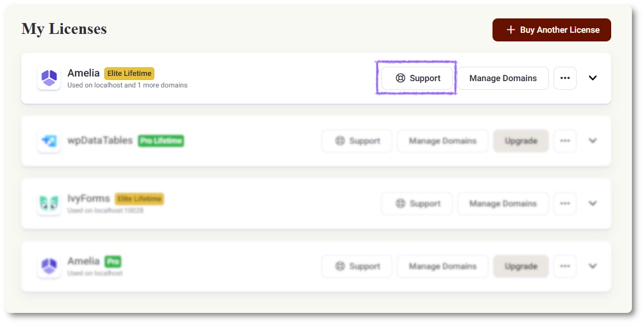Open Support for Amelia Pro license
Viewport: 644px width, 325px height.
[x=357, y=266]
